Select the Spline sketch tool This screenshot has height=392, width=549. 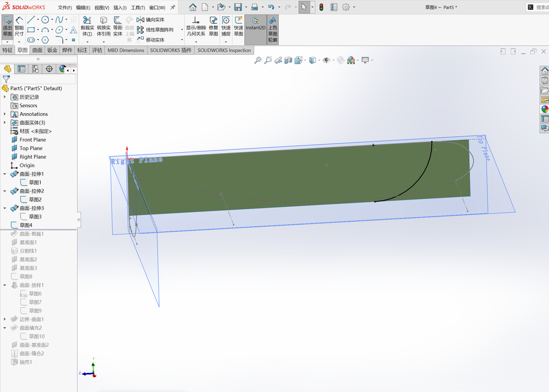click(59, 20)
